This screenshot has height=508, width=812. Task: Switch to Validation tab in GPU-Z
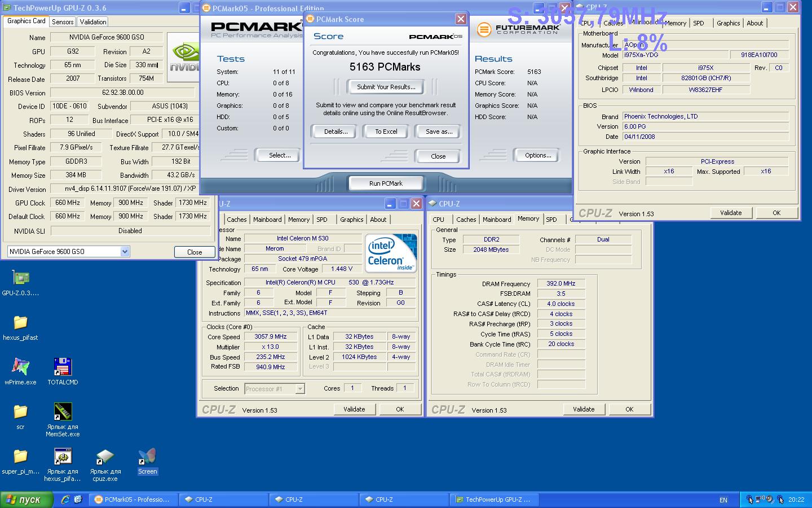pyautogui.click(x=93, y=21)
